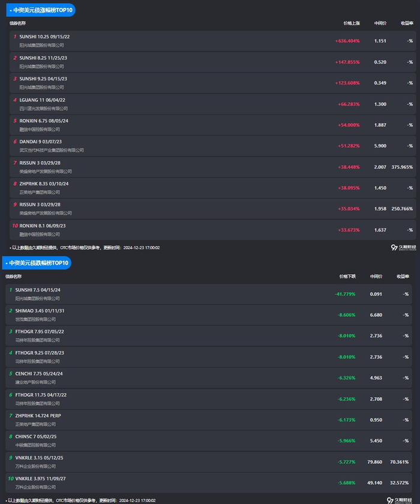The width and height of the screenshot is (420, 504).
Task: Click the CENCHI 7.75 05/24/24 bond row
Action: pos(39,374)
